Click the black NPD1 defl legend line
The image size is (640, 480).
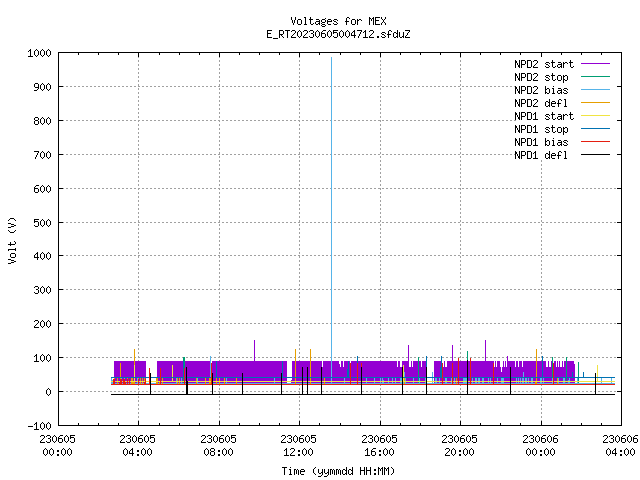click(596, 155)
